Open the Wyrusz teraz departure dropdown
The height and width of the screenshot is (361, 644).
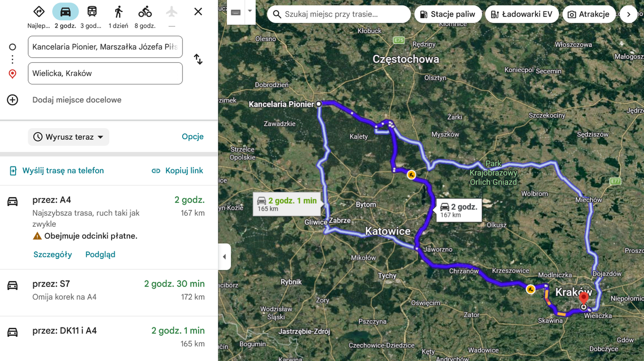click(x=68, y=137)
